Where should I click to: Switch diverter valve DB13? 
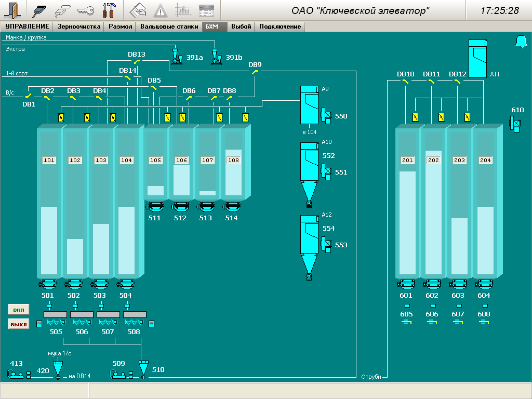pyautogui.click(x=136, y=61)
